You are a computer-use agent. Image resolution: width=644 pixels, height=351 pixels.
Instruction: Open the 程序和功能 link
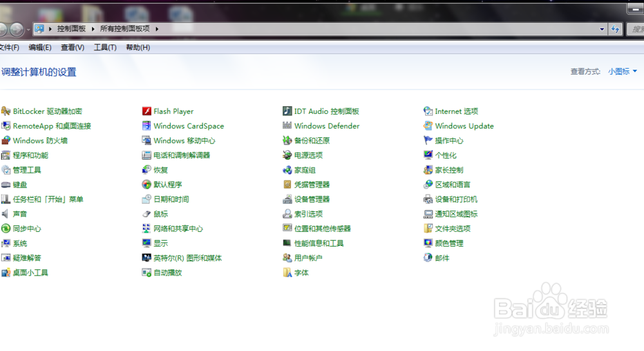30,155
